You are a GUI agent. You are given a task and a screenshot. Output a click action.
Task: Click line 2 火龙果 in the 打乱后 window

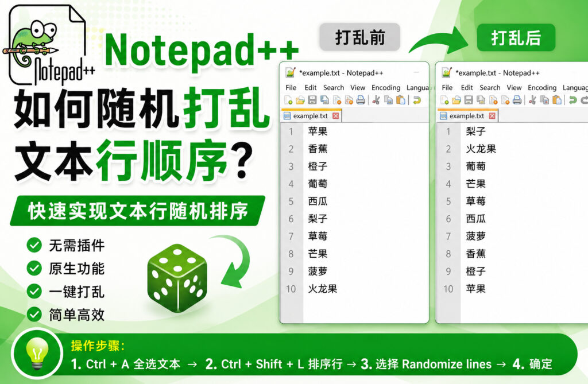pos(481,149)
